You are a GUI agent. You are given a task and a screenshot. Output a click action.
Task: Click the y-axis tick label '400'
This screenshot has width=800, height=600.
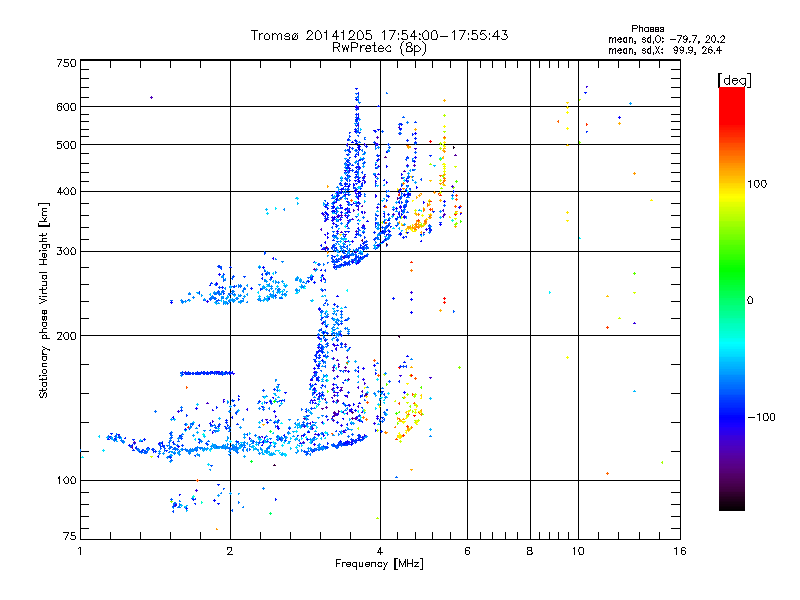point(66,192)
